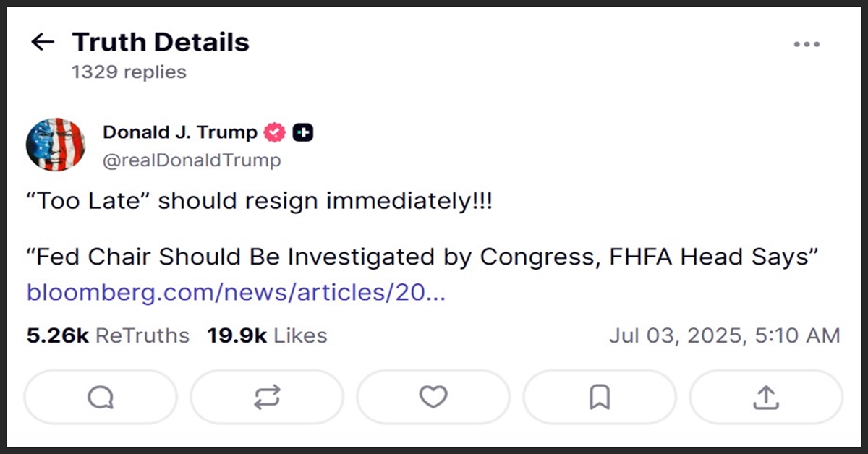Click the "Too Late" should resign text

[260, 201]
